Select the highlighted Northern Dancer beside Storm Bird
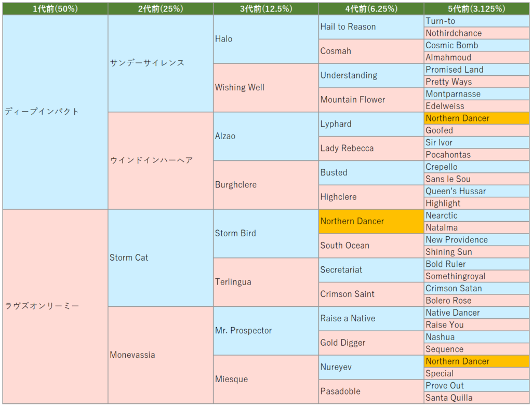The width and height of the screenshot is (532, 406). 371,221
